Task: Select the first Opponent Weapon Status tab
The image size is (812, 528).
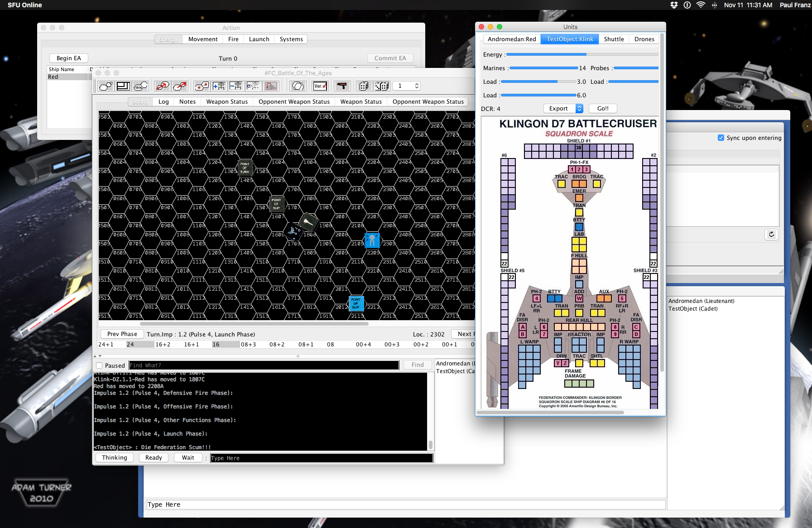Action: pyautogui.click(x=294, y=102)
